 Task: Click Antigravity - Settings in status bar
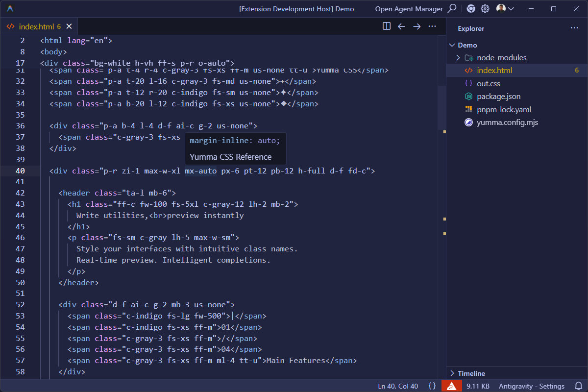click(x=532, y=386)
